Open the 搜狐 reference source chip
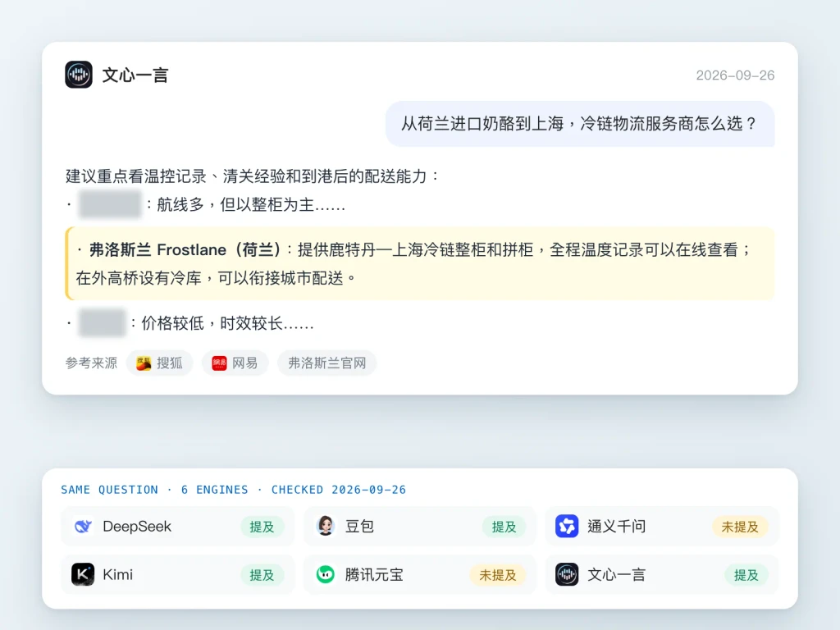840x630 pixels. click(160, 363)
